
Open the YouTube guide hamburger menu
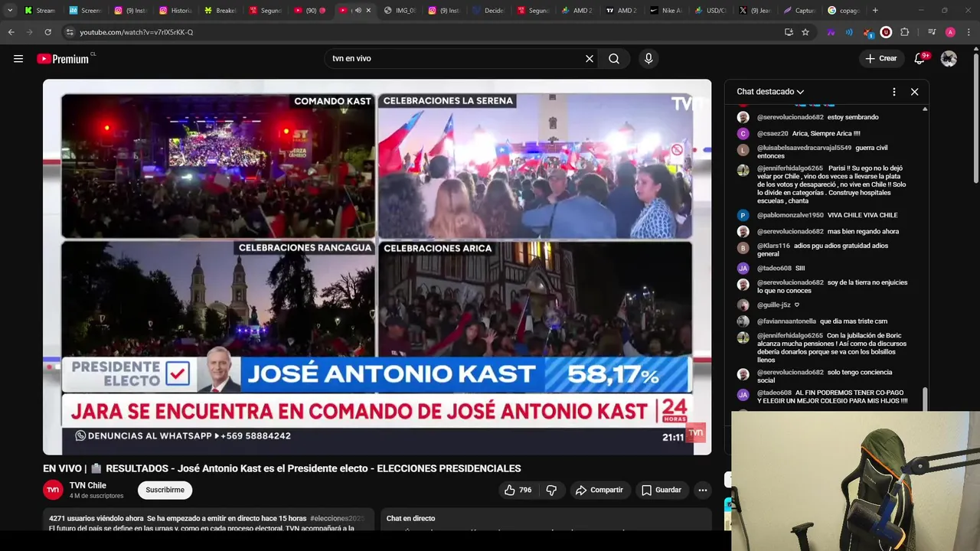click(x=18, y=59)
